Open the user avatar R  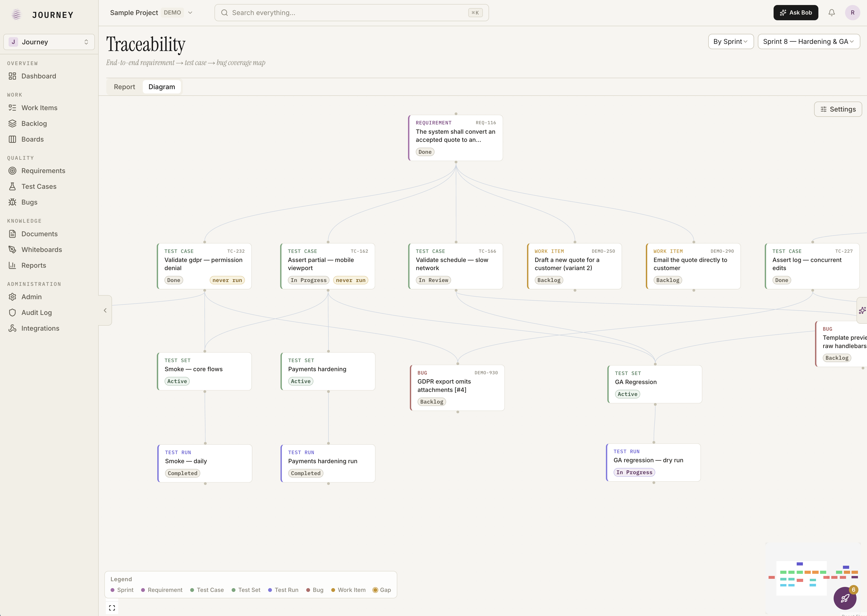pyautogui.click(x=853, y=13)
